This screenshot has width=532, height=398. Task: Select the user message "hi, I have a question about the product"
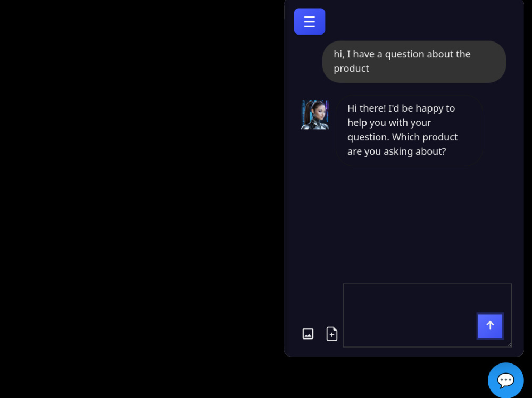coord(414,61)
